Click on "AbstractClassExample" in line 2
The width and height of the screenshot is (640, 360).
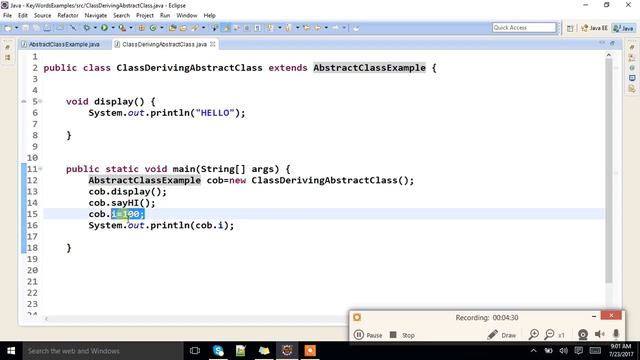(x=369, y=68)
